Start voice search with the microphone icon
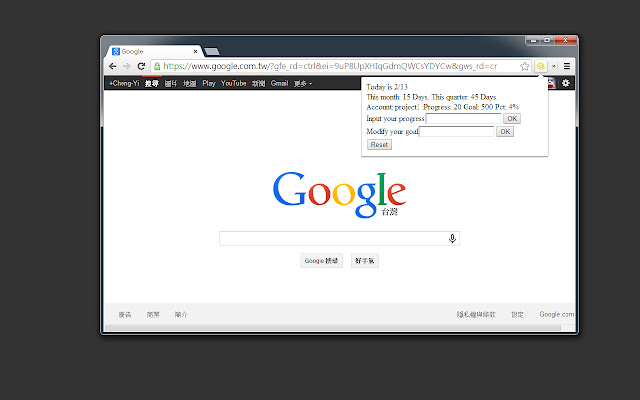The height and width of the screenshot is (400, 640). click(452, 238)
